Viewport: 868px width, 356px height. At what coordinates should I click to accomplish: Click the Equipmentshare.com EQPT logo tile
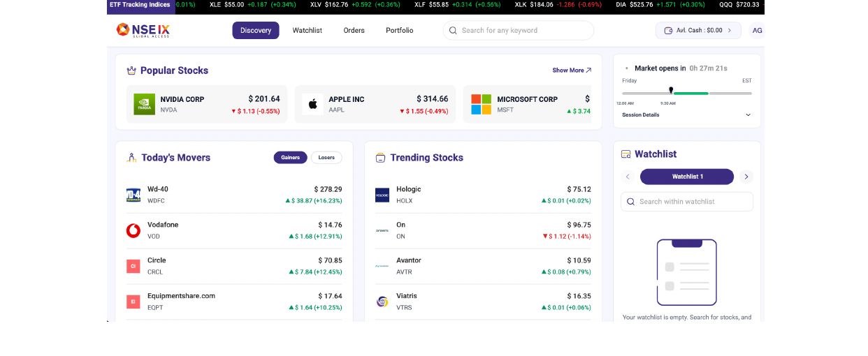133,302
